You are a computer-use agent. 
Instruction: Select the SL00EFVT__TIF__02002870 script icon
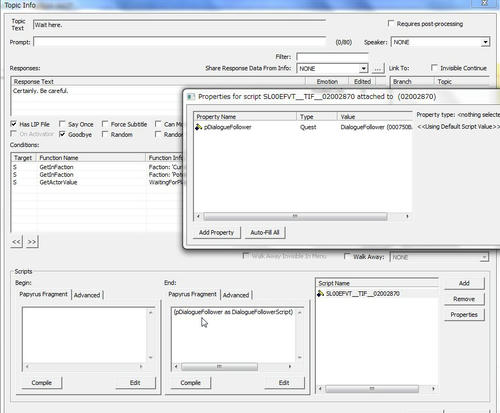click(320, 293)
